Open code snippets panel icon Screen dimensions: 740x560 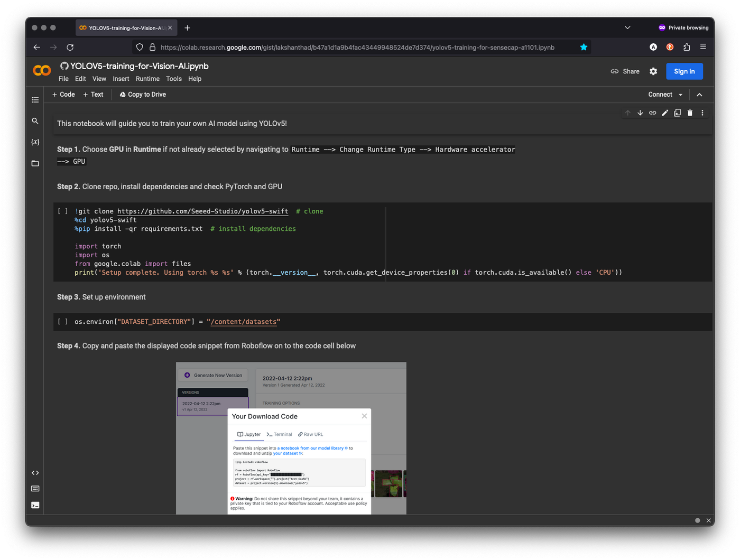(x=35, y=473)
